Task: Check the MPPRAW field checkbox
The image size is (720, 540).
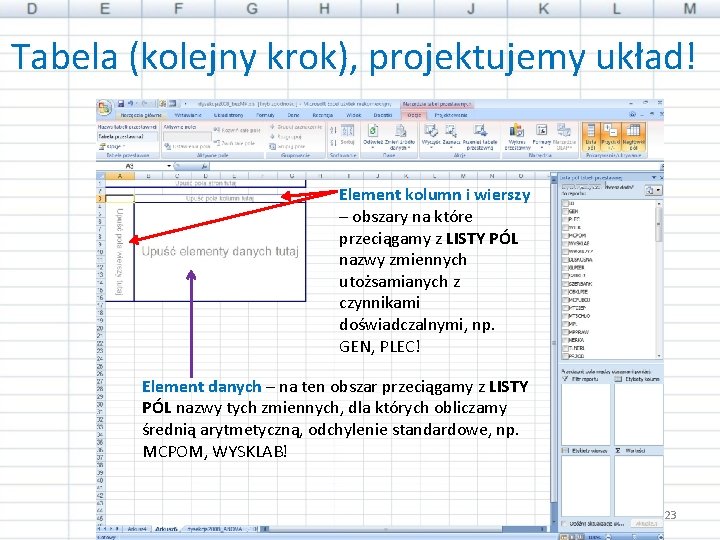Action: (x=566, y=332)
